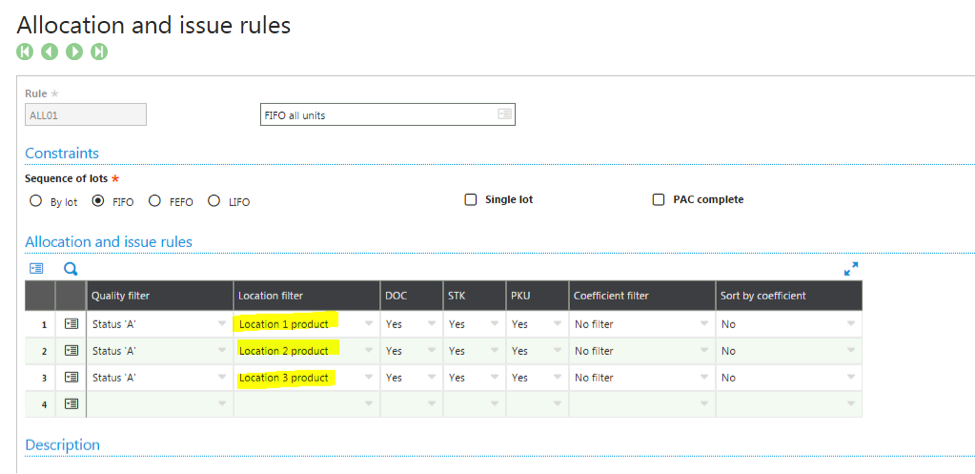
Task: Click Yes under PKU in row 1
Action: click(519, 324)
